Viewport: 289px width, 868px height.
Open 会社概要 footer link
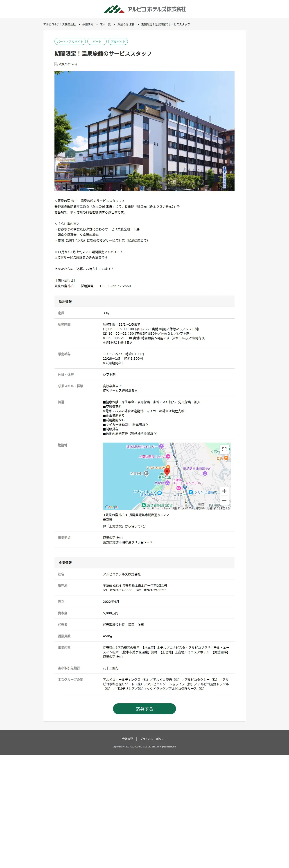(128, 739)
